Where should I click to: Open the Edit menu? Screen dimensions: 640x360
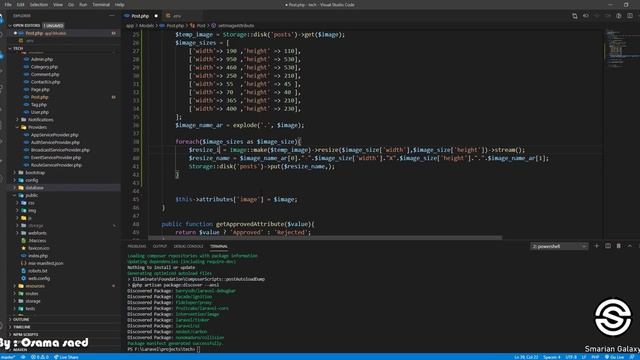click(x=21, y=4)
